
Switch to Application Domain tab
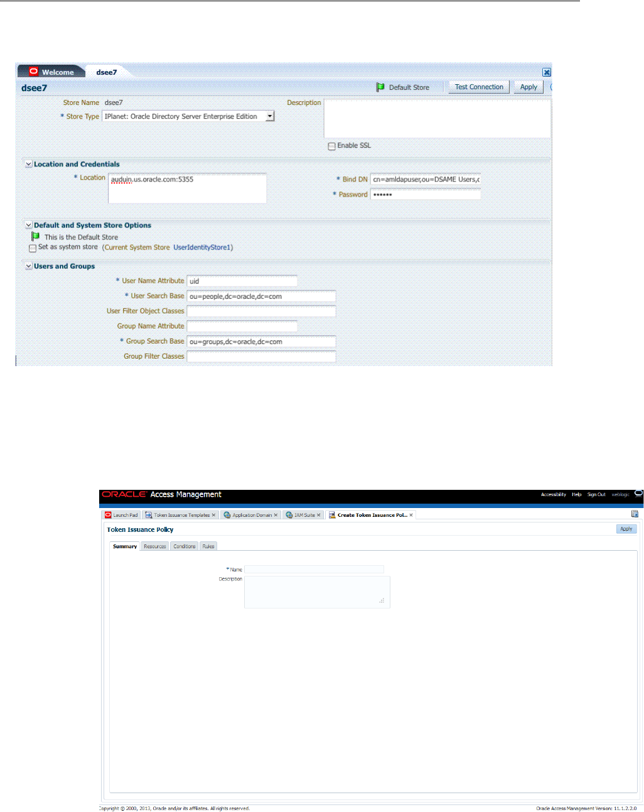[x=252, y=515]
